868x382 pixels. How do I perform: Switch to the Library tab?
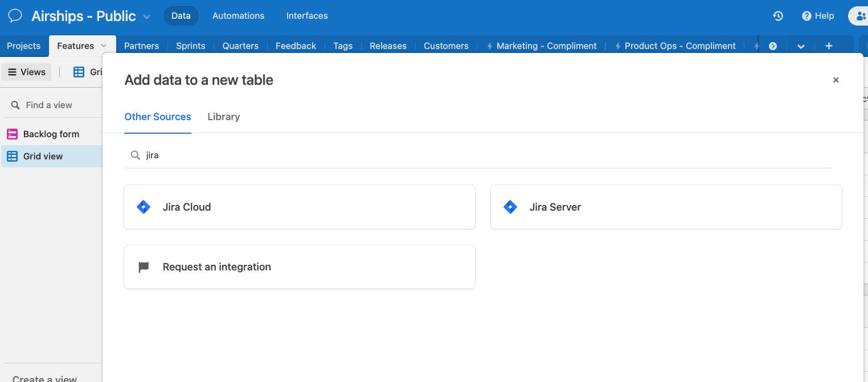tap(223, 117)
